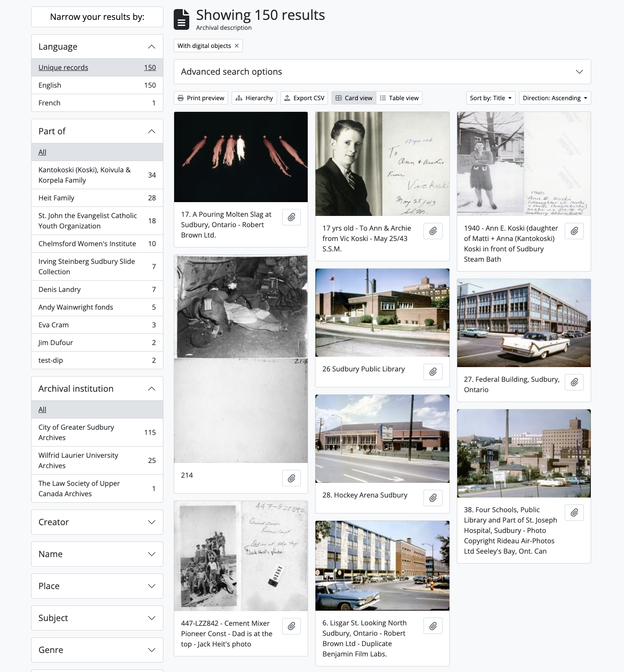Viewport: 624px width, 672px height.
Task: Switch to Table view
Action: tap(399, 98)
